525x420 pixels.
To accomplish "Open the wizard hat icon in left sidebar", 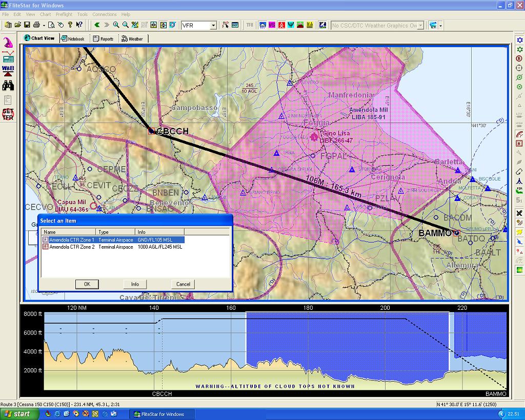I will click(x=8, y=43).
